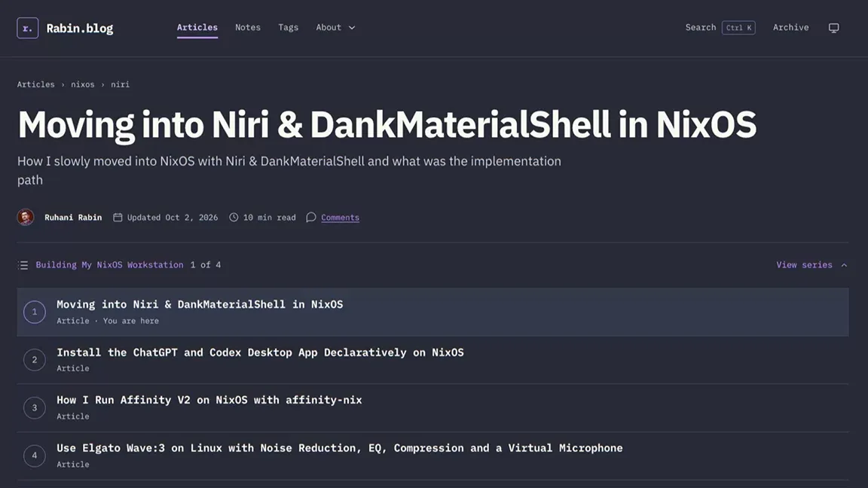The image size is (868, 488).
Task: Click the article subtitle starting 'How I slowly moved'
Action: click(x=289, y=170)
